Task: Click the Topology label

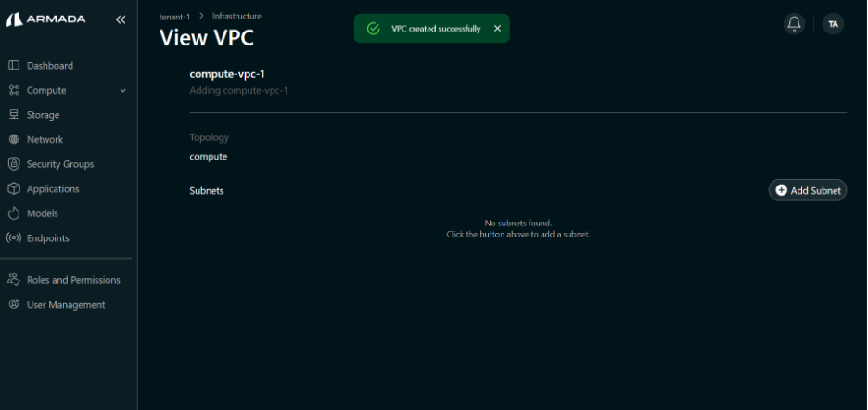Action: 210,137
